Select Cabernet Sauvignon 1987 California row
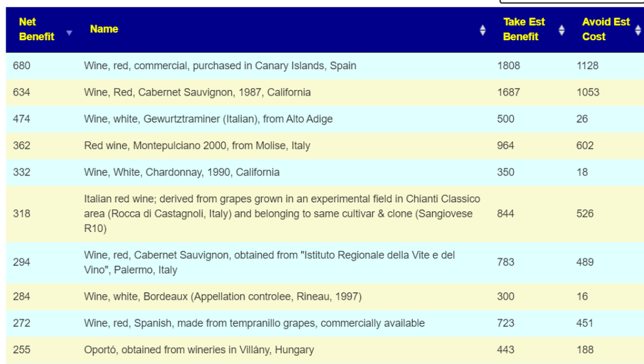The height and width of the screenshot is (364, 644). point(325,92)
